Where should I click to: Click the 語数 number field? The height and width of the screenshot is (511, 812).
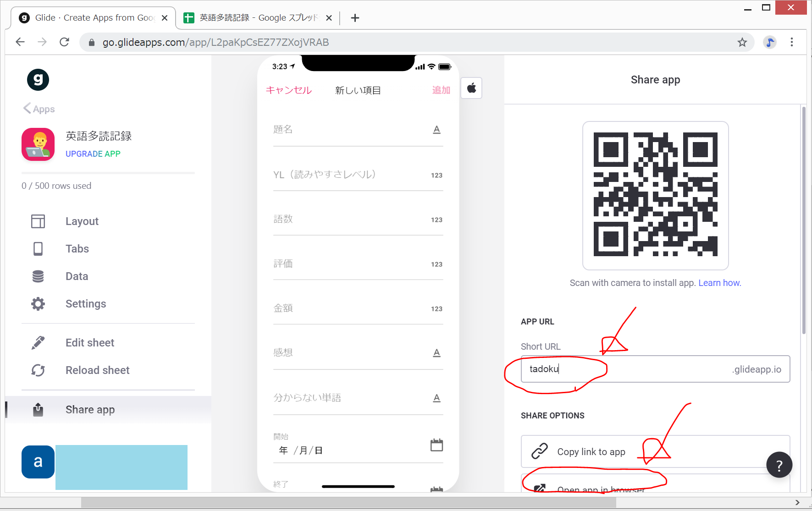358,219
